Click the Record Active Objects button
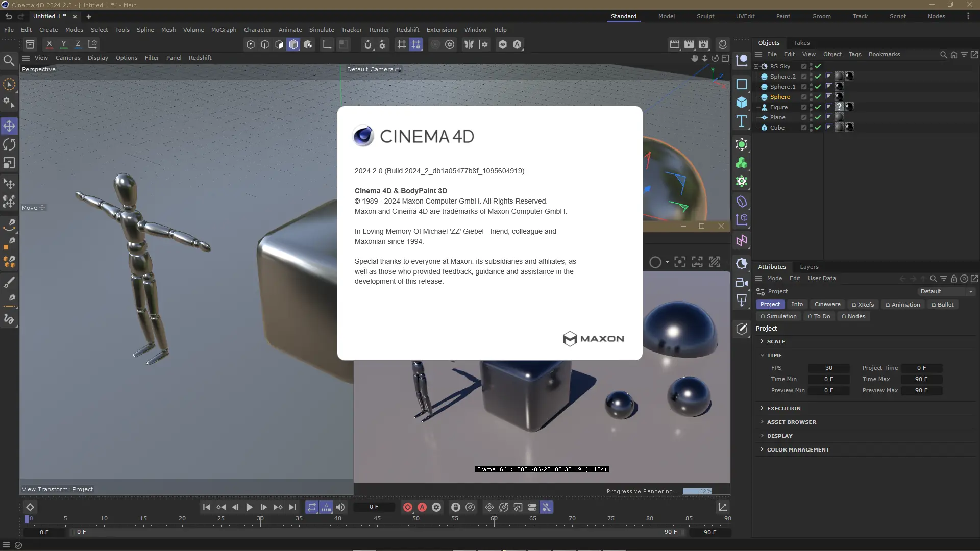Viewport: 980px width, 551px height. pos(408,507)
